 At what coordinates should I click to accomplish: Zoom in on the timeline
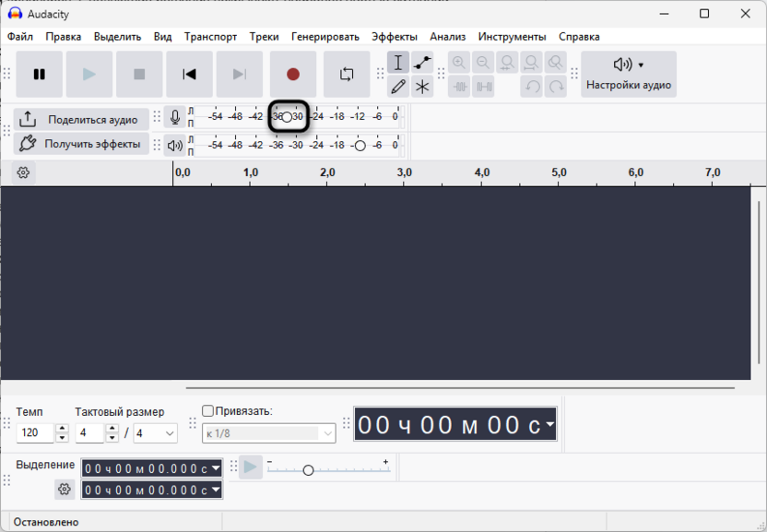click(460, 62)
